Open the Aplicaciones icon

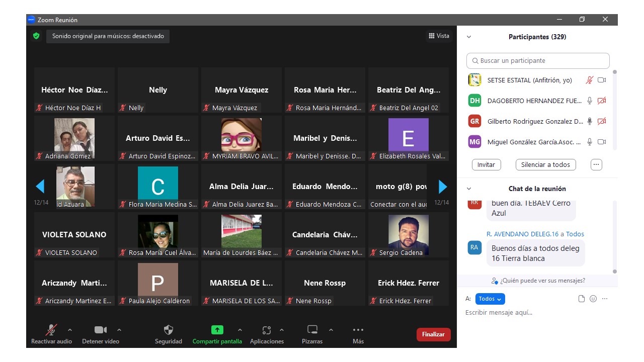[267, 330]
